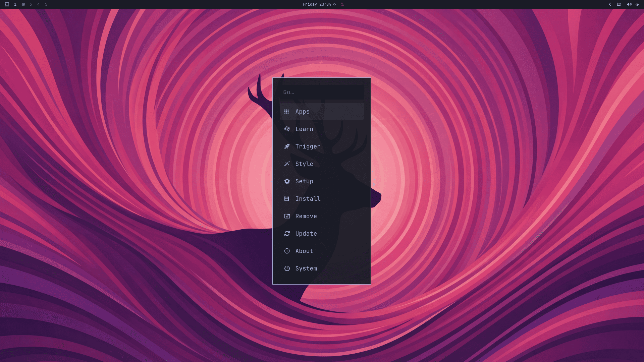Switch to workspace 4
This screenshot has height=362, width=644.
38,4
